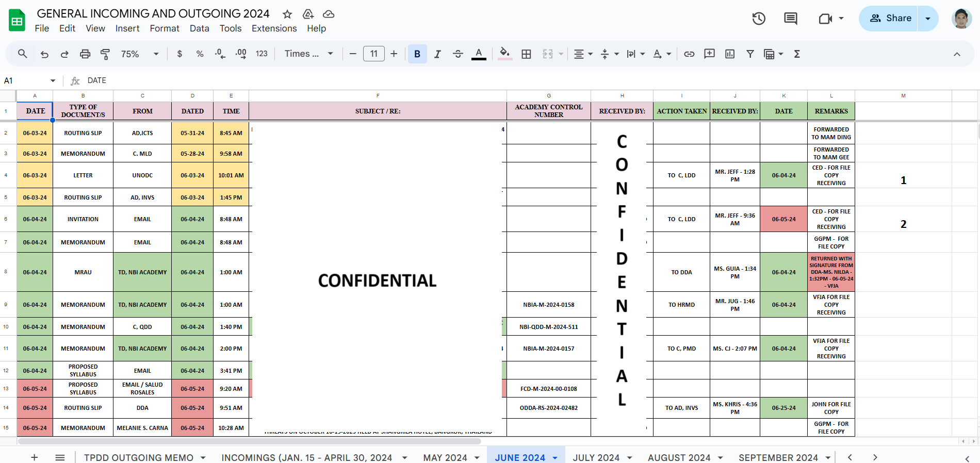Open the Times font family dropdown
980x463 pixels.
[x=309, y=54]
